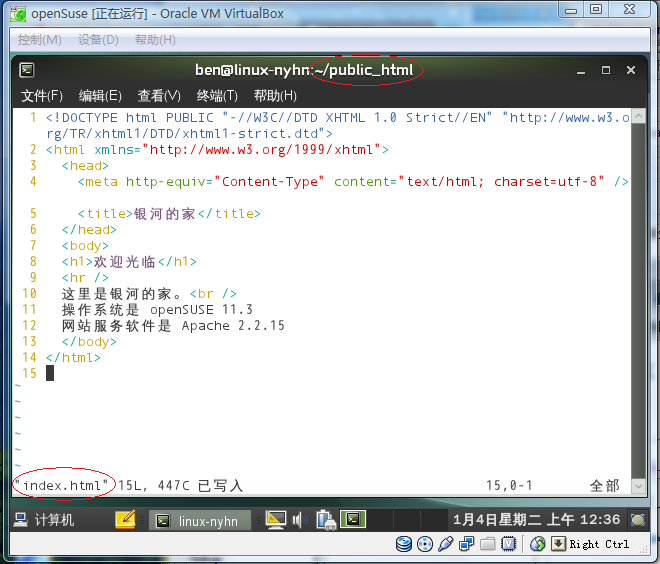Click the "index.html" filename in vim status line
Image resolution: width=660 pixels, height=564 pixels.
[x=62, y=485]
